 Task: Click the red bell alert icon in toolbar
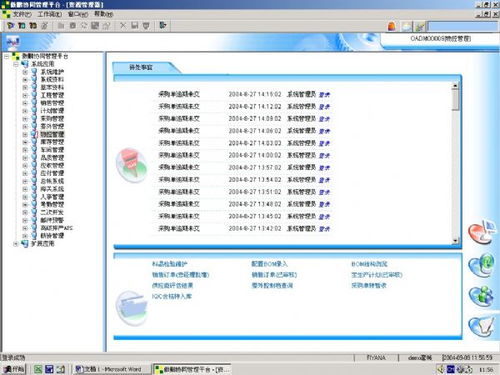(392, 26)
